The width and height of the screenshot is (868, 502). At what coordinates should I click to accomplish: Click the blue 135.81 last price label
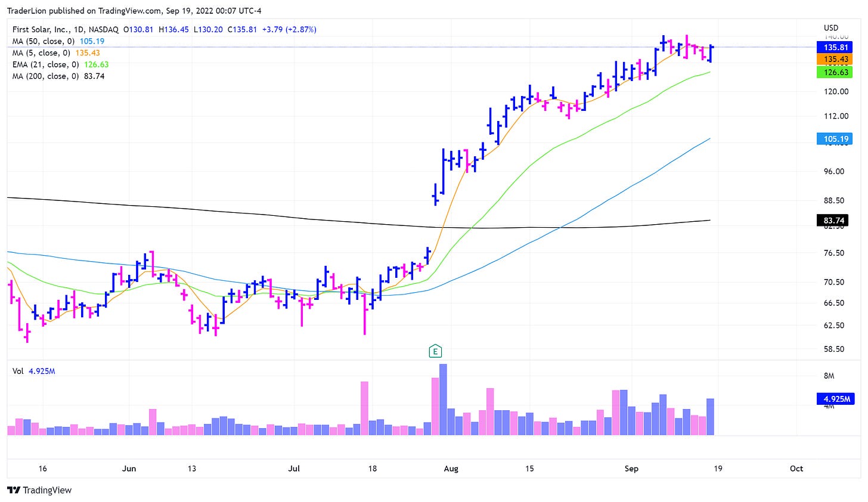click(x=836, y=47)
